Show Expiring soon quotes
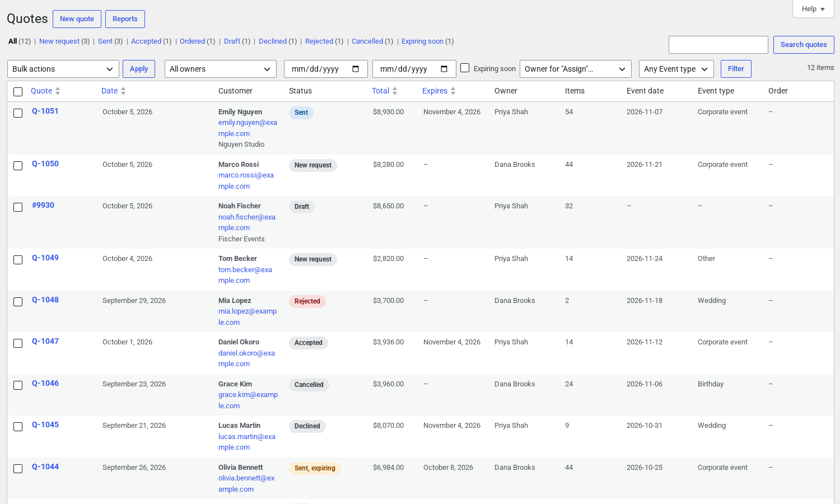The image size is (840, 504). pyautogui.click(x=422, y=41)
